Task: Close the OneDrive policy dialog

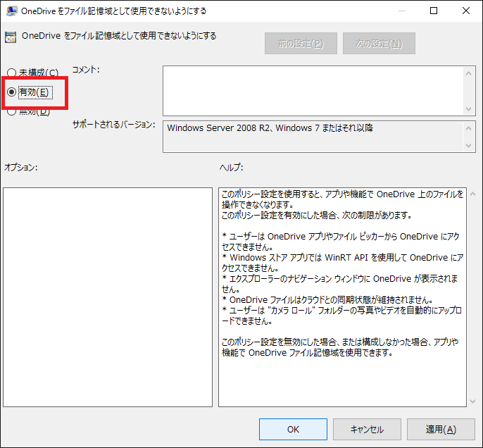Action: pyautogui.click(x=466, y=11)
